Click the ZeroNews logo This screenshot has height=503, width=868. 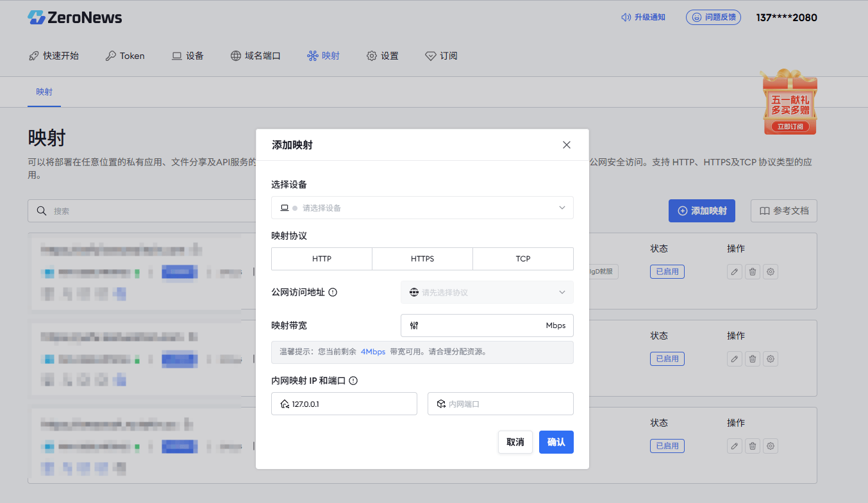pos(75,17)
